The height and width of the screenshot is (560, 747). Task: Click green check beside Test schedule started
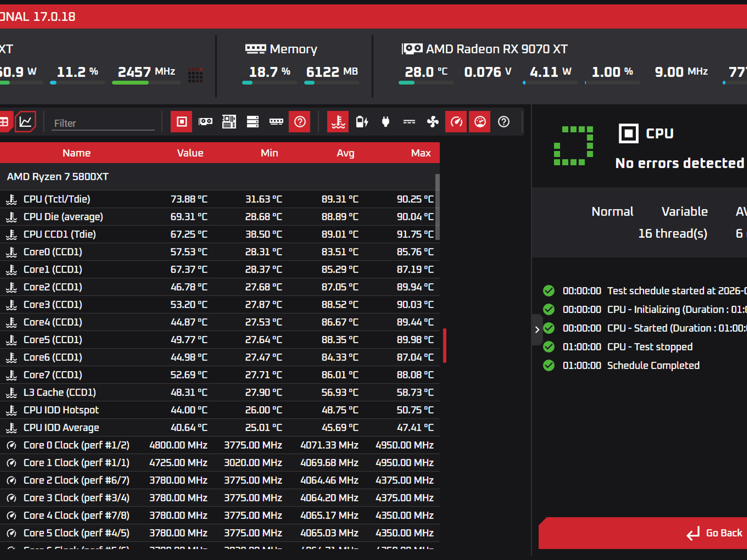pos(549,291)
